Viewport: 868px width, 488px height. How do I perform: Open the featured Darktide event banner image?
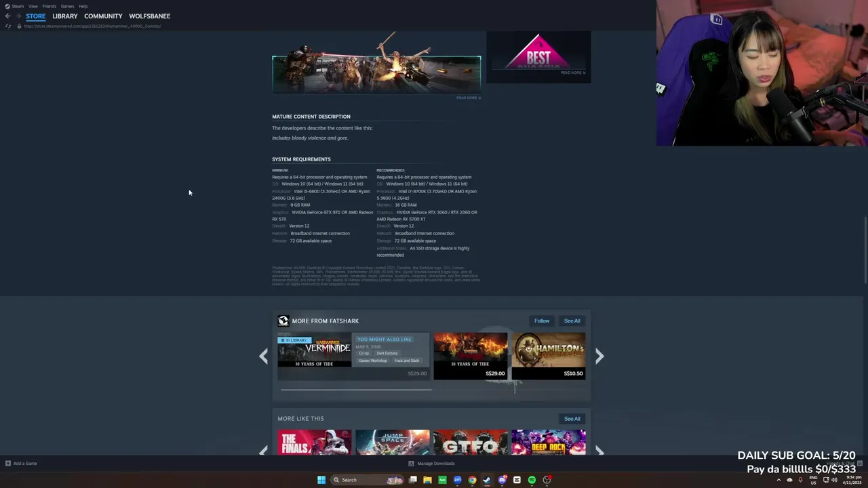pos(376,62)
